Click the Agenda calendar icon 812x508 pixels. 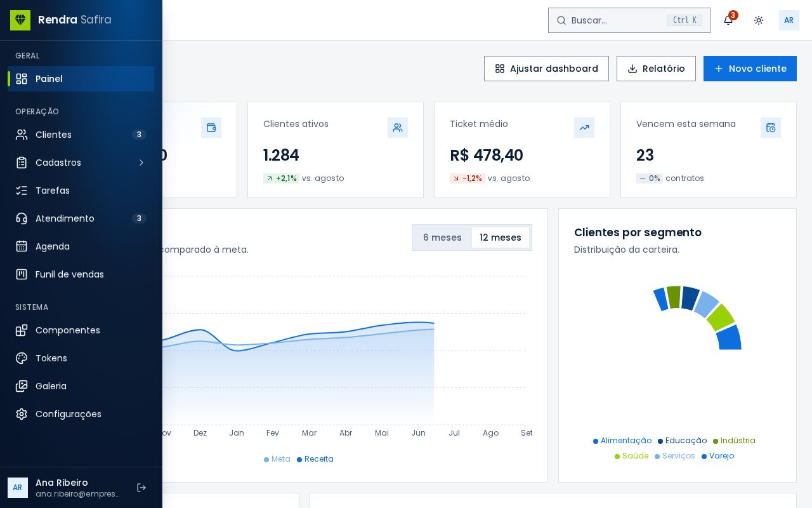(x=22, y=246)
